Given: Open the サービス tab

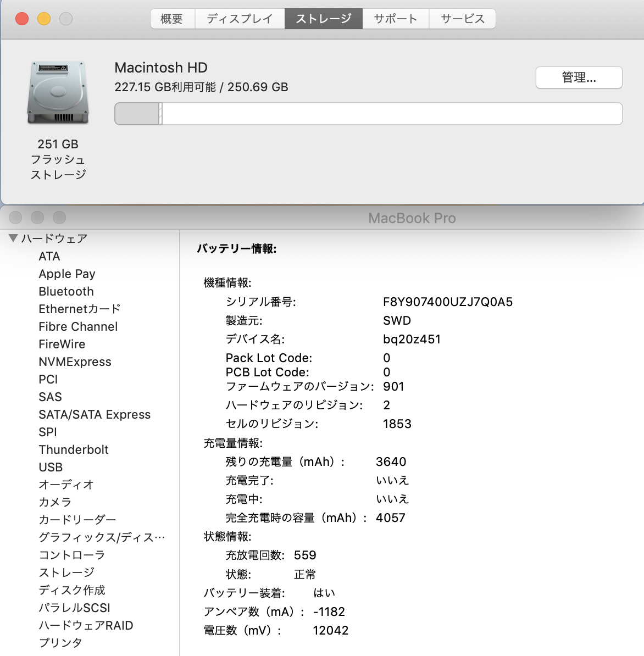Looking at the screenshot, I should coord(462,19).
